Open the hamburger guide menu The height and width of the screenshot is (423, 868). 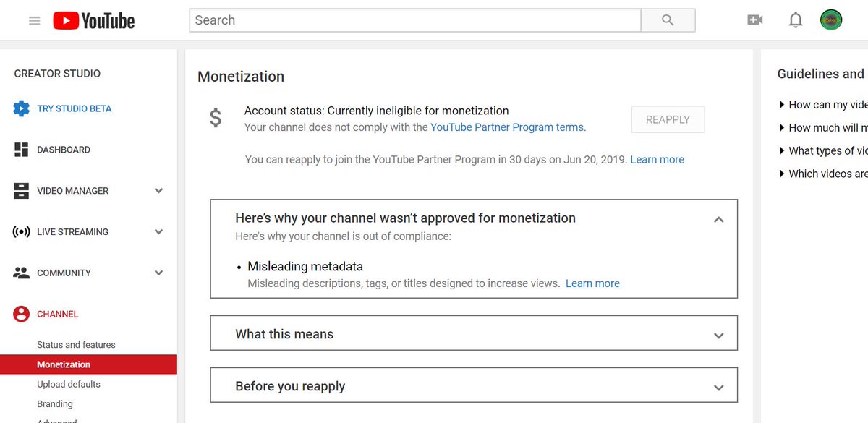pyautogui.click(x=34, y=21)
